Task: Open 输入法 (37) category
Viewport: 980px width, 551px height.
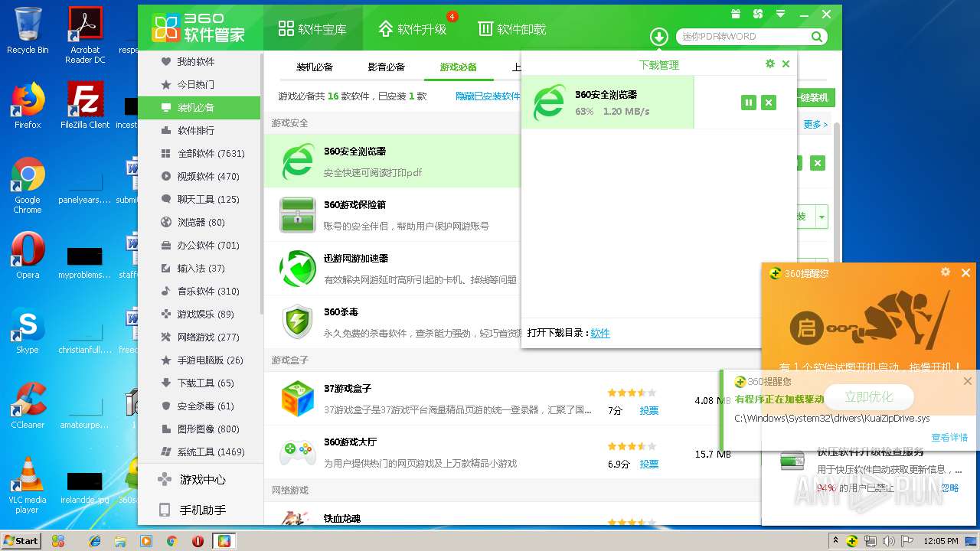Action: 199,268
